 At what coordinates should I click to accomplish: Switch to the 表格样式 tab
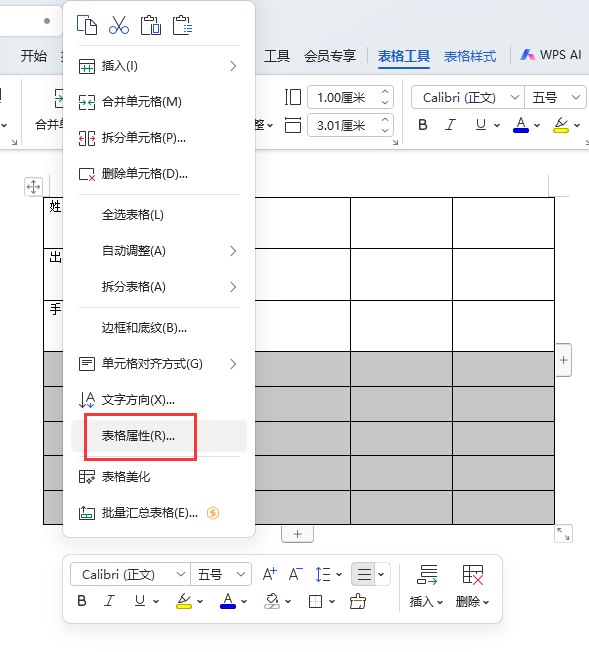tap(470, 56)
